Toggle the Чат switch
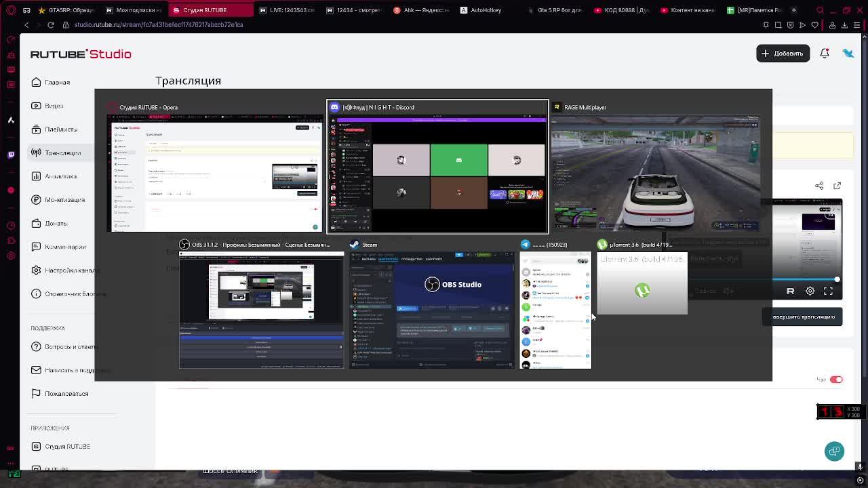The height and width of the screenshot is (488, 868). (836, 380)
